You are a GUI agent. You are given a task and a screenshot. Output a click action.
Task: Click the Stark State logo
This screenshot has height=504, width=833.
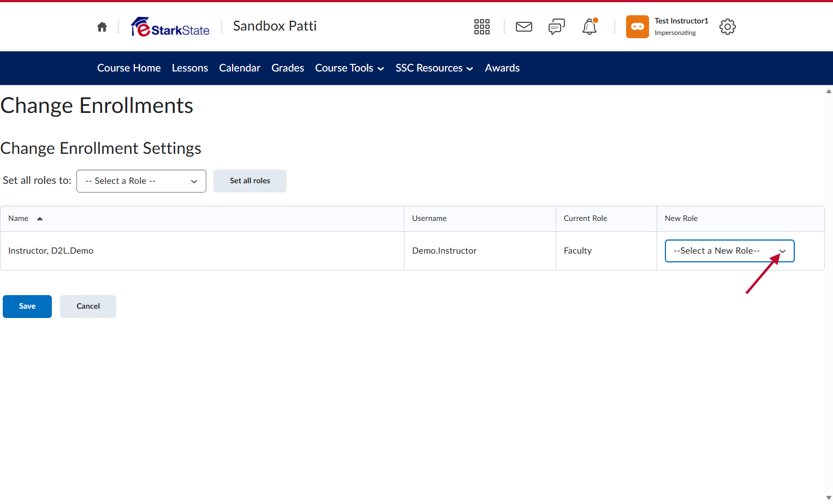170,27
